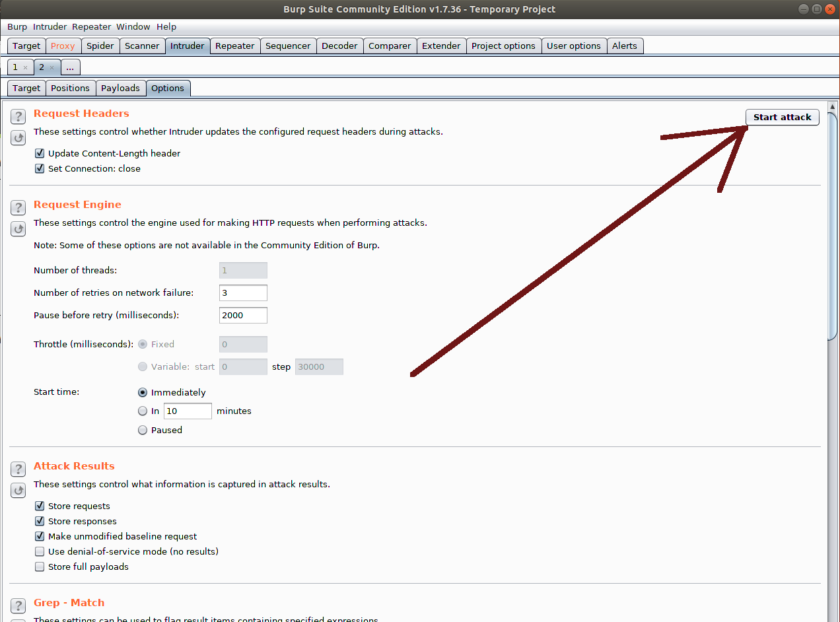This screenshot has width=840, height=622.
Task: Restore defaults for Request Engine section
Action: pyautogui.click(x=18, y=229)
